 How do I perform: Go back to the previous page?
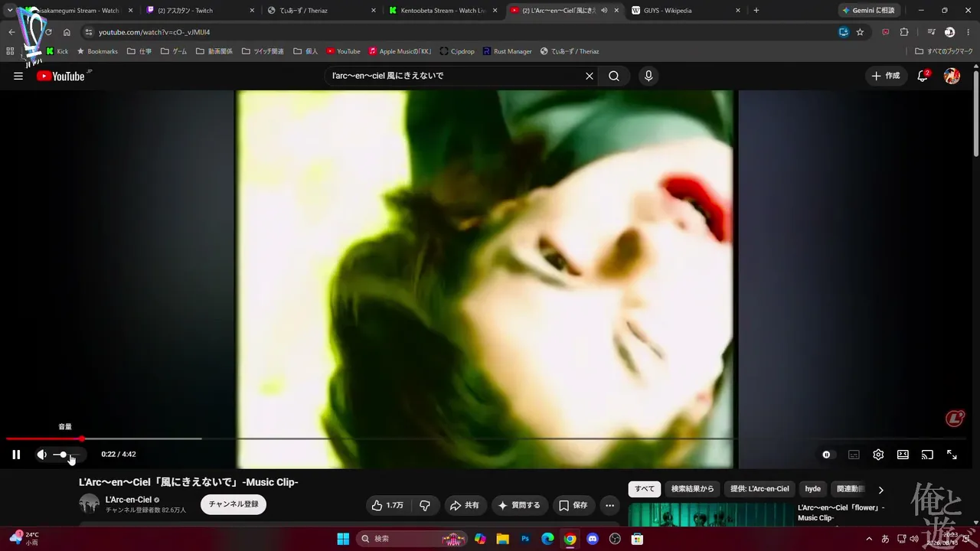[11, 32]
